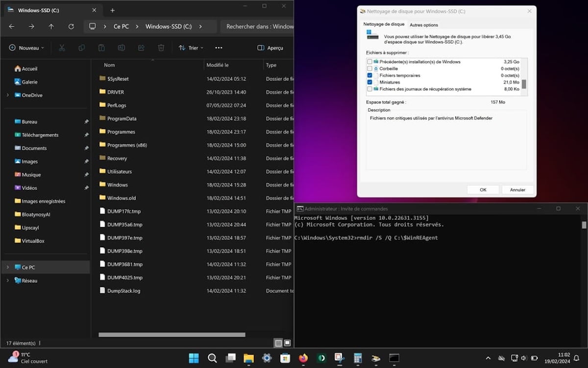Screen dimensions: 588x368
Task: Open Task View from the taskbar
Action: 230,358
